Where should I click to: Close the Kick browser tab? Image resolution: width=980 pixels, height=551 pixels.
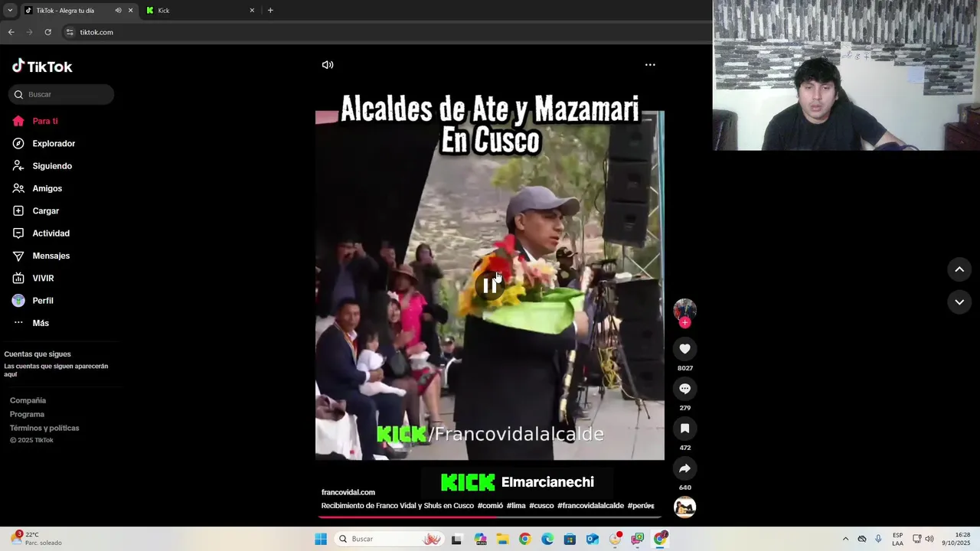[x=252, y=11]
